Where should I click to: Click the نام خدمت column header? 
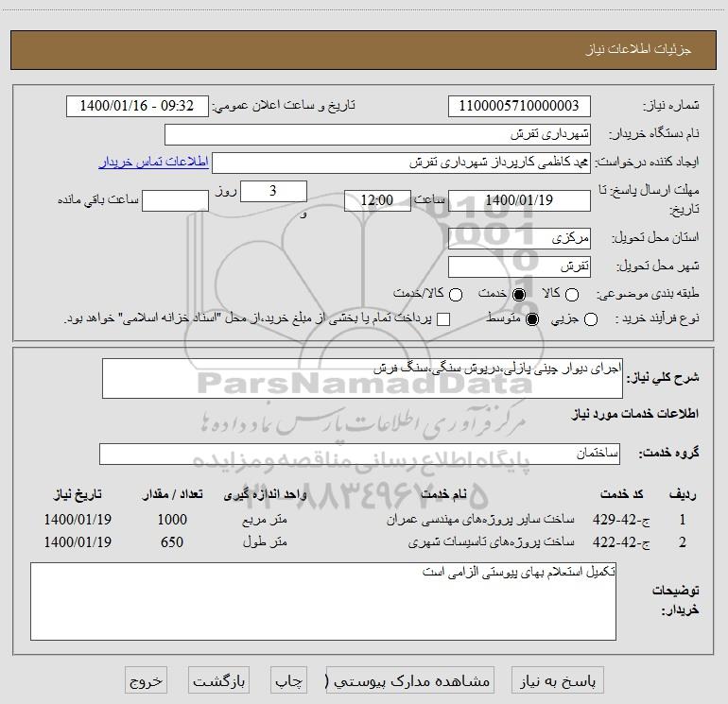[443, 495]
